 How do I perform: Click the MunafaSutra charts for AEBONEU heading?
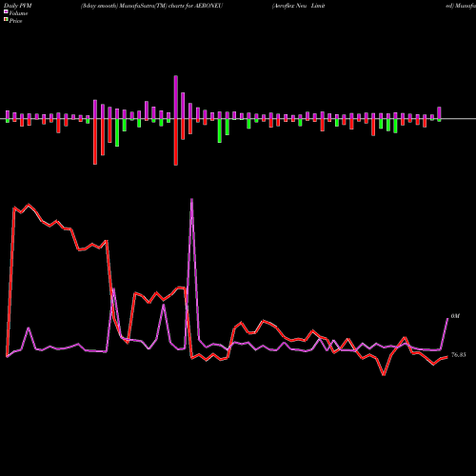151,6
